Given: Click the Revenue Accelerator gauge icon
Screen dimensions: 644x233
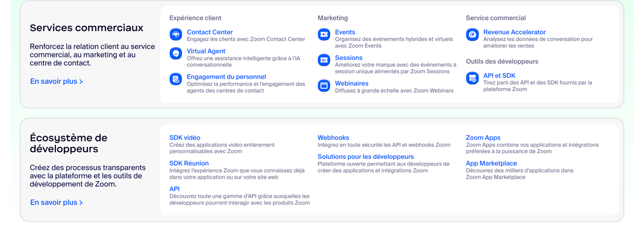Looking at the screenshot, I should (x=472, y=34).
